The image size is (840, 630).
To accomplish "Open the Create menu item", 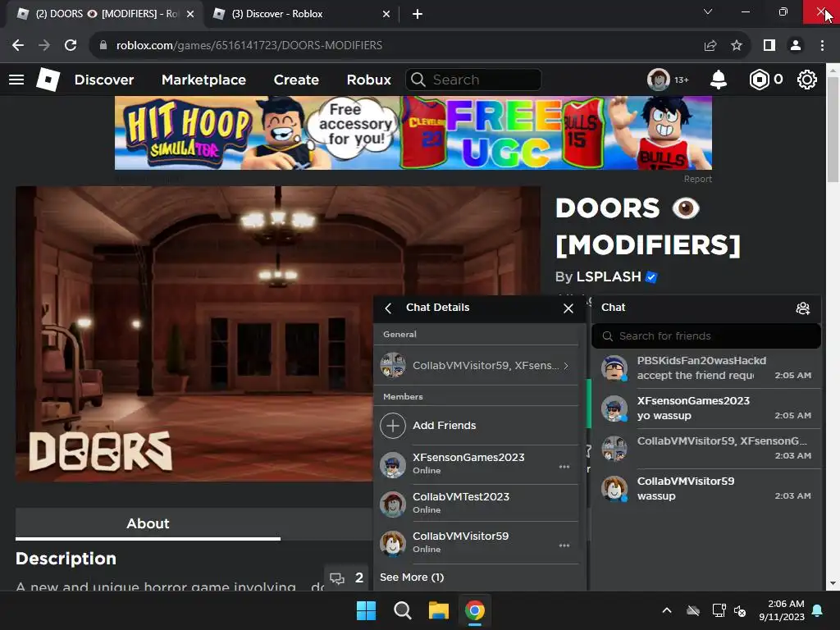I will click(296, 80).
